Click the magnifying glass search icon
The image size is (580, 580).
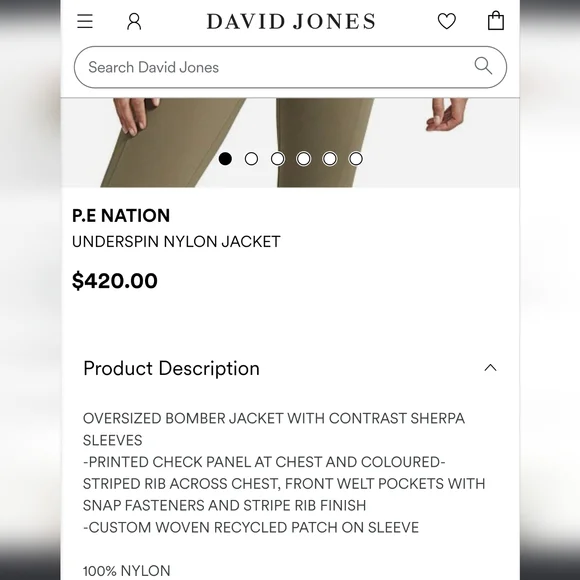(x=483, y=66)
